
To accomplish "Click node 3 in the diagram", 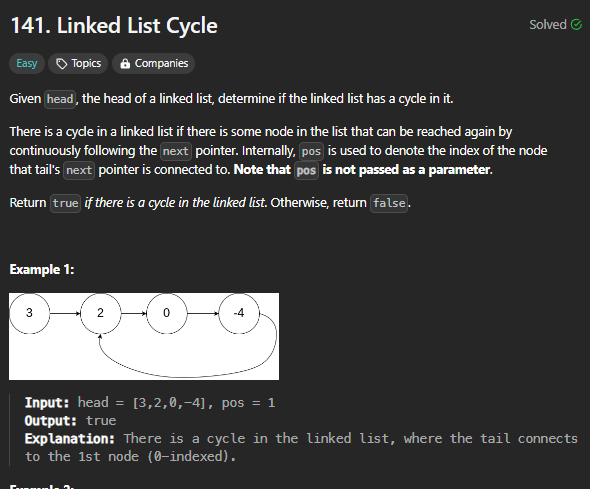I will click(x=29, y=313).
